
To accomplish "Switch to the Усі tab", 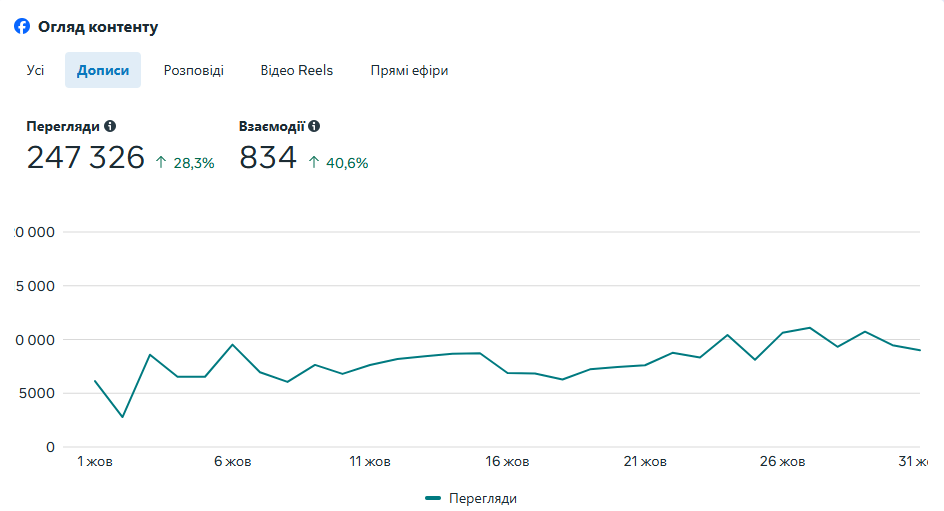I will pyautogui.click(x=36, y=70).
